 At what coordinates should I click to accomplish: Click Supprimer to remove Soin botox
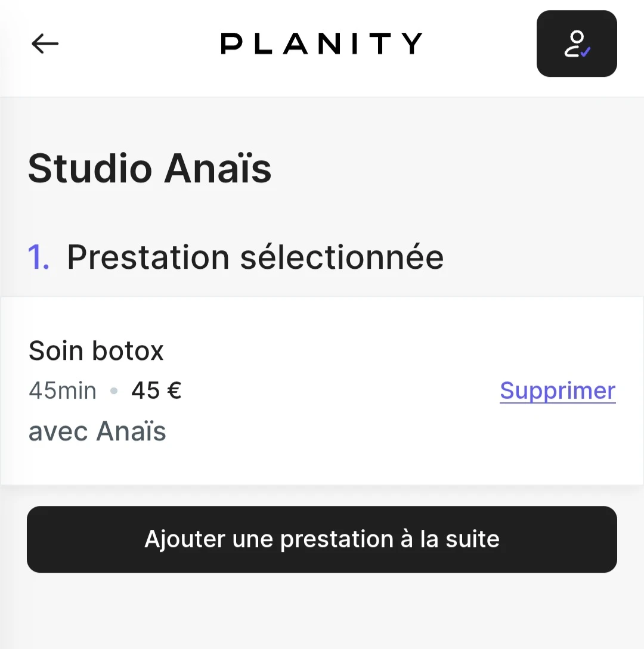click(557, 391)
